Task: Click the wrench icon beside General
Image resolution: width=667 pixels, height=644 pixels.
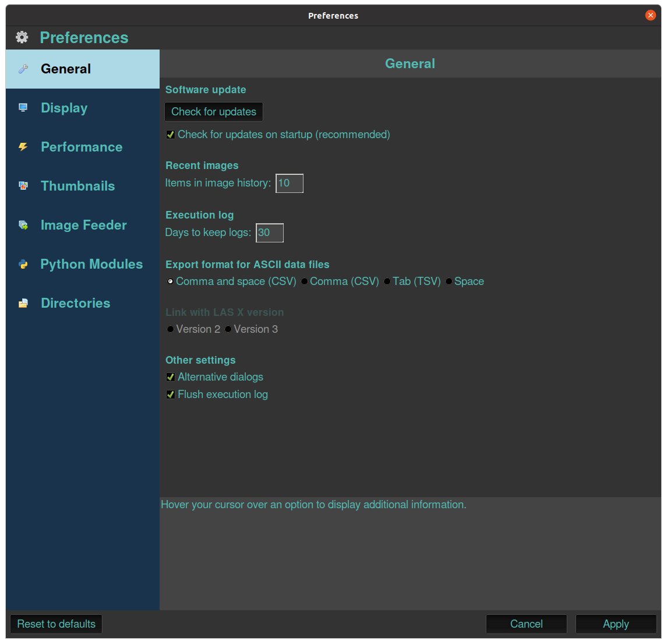Action: click(x=23, y=69)
